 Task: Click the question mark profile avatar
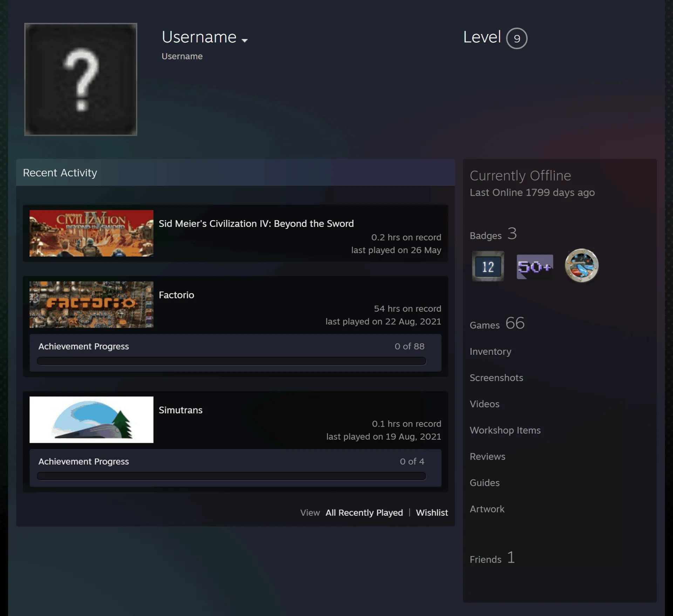(x=81, y=79)
